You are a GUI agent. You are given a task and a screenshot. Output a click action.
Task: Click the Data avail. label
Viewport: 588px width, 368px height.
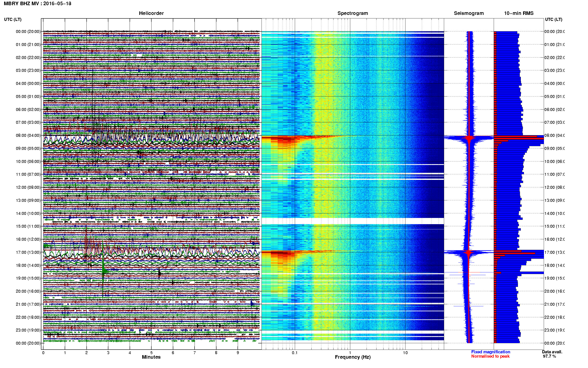point(552,352)
